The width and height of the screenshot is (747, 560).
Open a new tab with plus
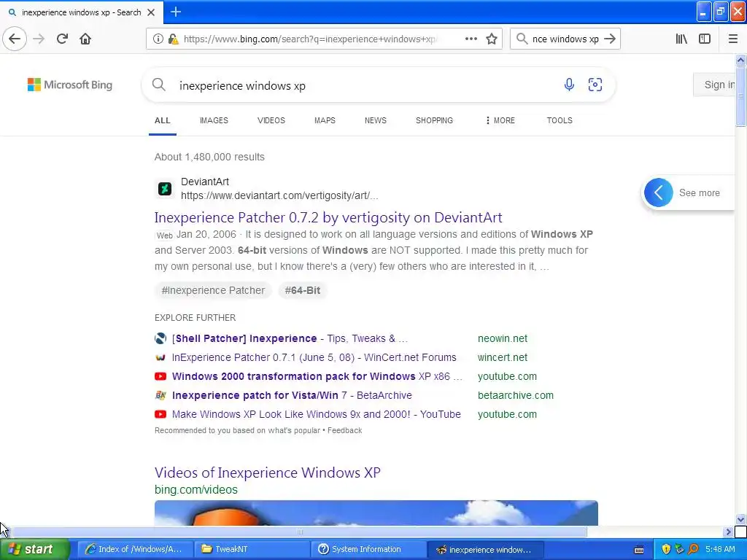coord(175,12)
